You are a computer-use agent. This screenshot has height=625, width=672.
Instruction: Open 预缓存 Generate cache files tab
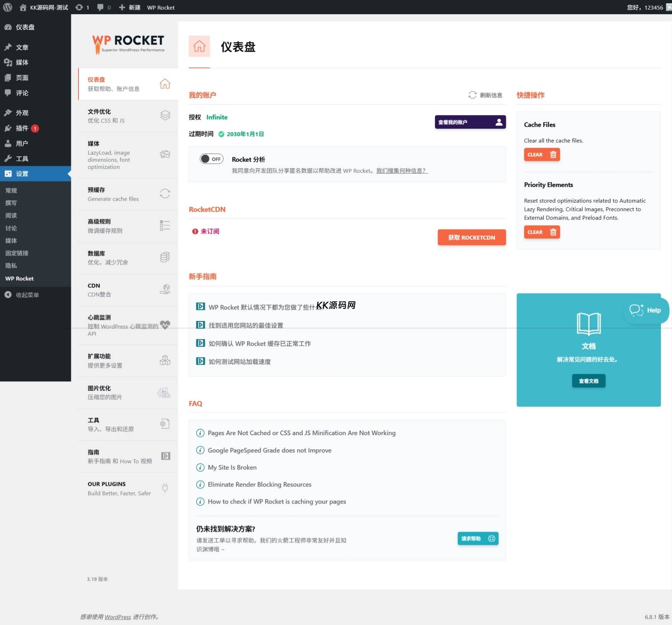tap(128, 194)
